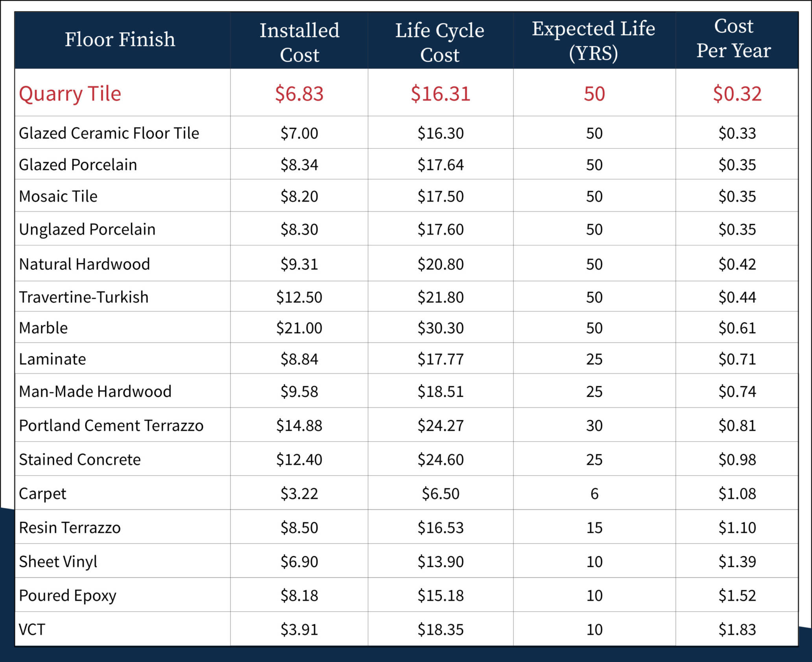Select Carpet's expected life value 6
This screenshot has height=662, width=812.
[x=594, y=494]
